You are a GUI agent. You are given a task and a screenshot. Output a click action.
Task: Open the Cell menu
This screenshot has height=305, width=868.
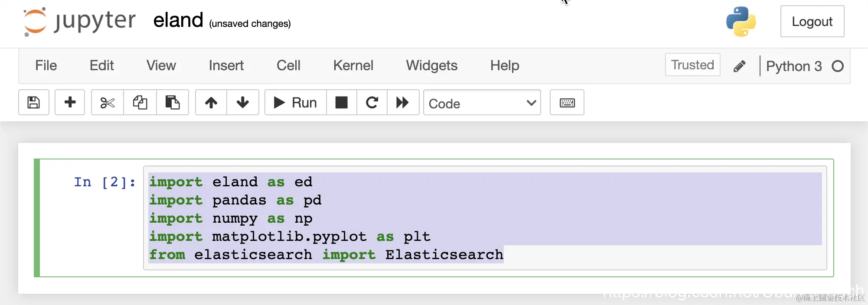pos(288,65)
